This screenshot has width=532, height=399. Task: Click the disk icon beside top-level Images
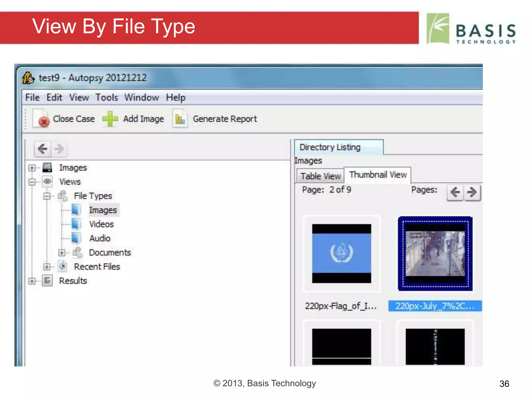(x=48, y=168)
